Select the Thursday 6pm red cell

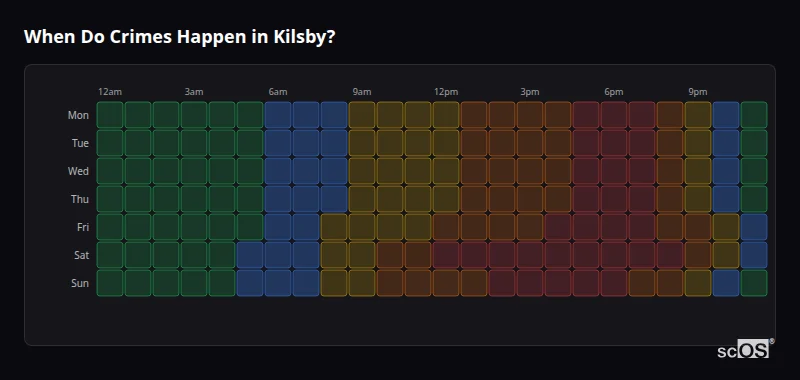tap(614, 199)
